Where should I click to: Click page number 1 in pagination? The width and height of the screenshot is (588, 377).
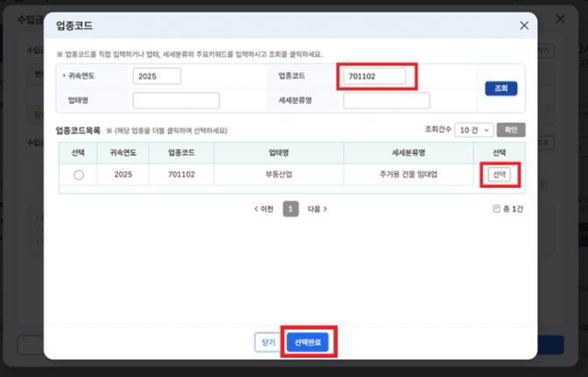tap(290, 209)
